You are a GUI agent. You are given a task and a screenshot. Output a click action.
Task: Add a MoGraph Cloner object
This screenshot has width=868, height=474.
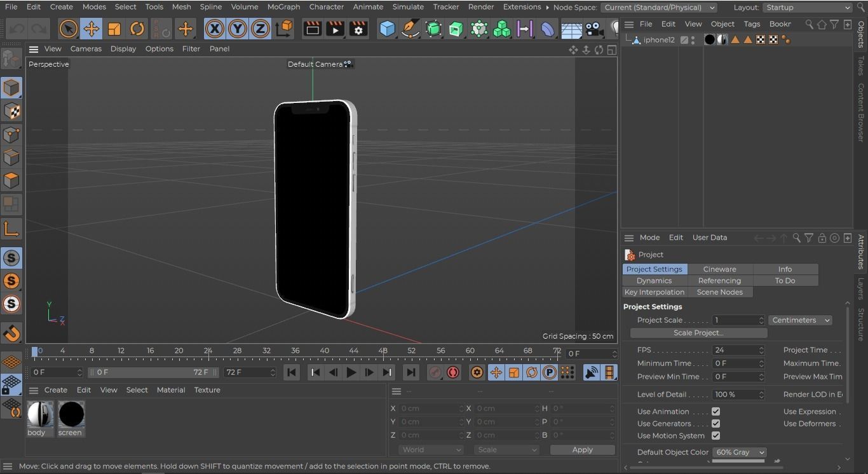479,29
